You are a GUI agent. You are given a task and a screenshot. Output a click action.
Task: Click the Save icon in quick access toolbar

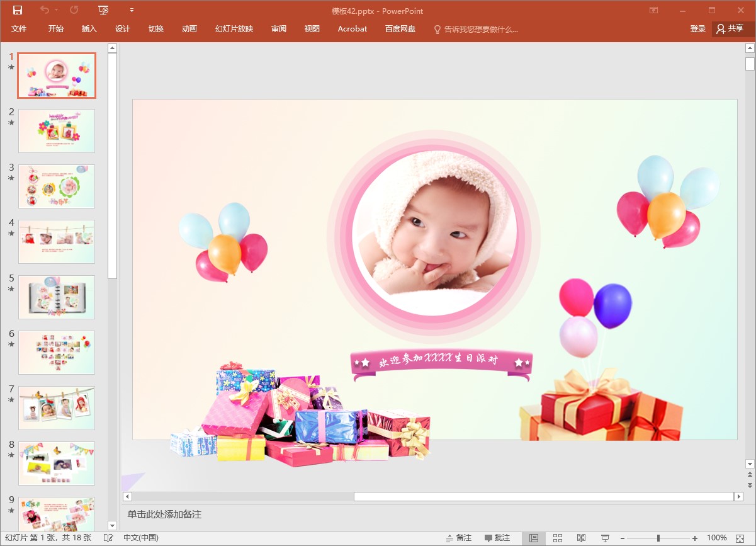[x=18, y=10]
